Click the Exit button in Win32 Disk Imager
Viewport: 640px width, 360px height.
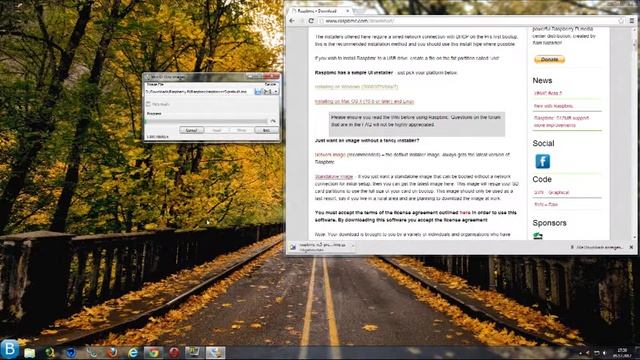[266, 130]
